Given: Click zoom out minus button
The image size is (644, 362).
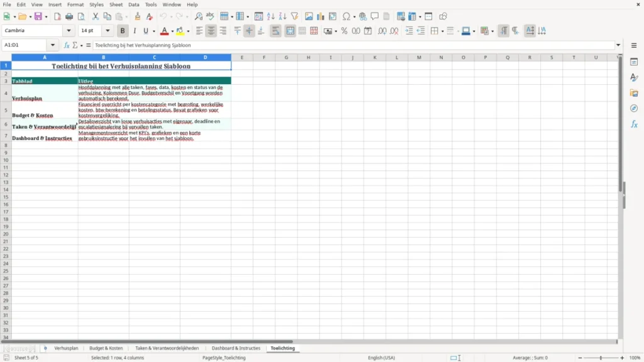Looking at the screenshot, I should (579, 358).
